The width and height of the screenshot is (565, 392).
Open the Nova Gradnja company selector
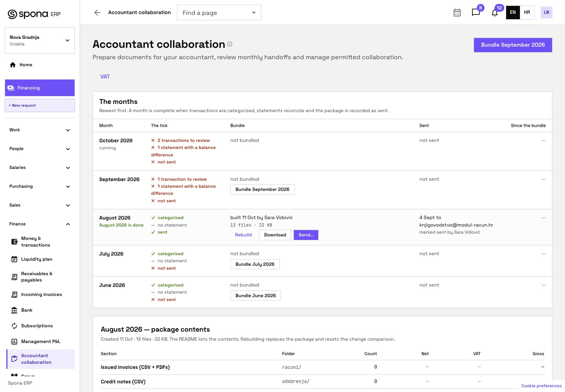40,40
